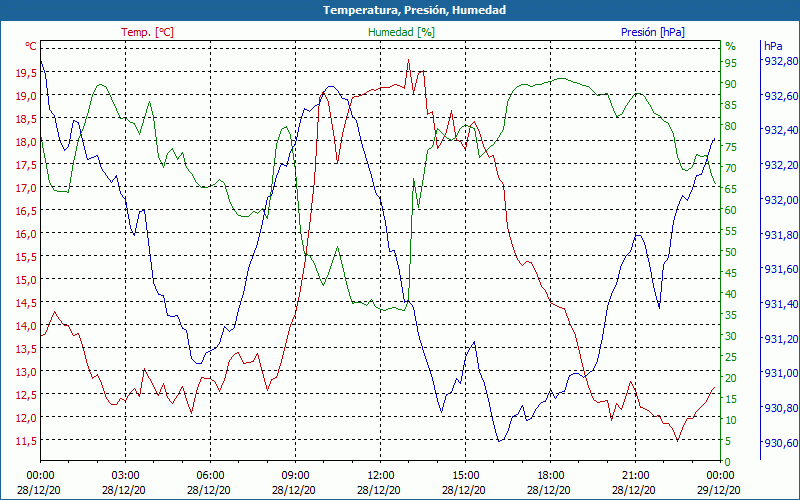The width and height of the screenshot is (800, 500).
Task: Click the 18,5 temperature axis value
Action: coord(26,119)
